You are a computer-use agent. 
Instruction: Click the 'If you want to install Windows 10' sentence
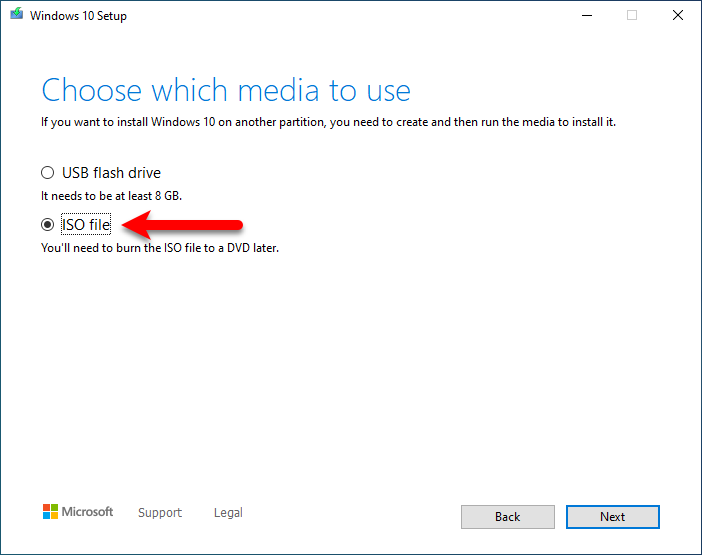tap(328, 122)
